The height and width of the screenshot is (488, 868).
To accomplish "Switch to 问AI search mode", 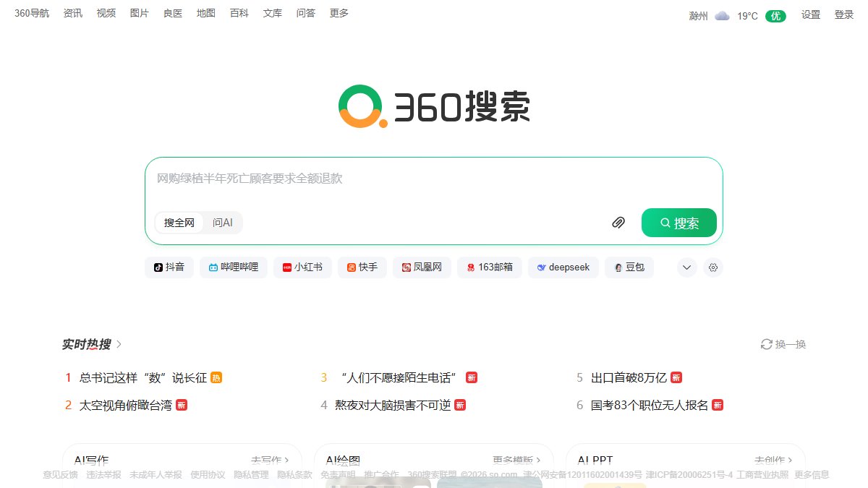I will (223, 223).
